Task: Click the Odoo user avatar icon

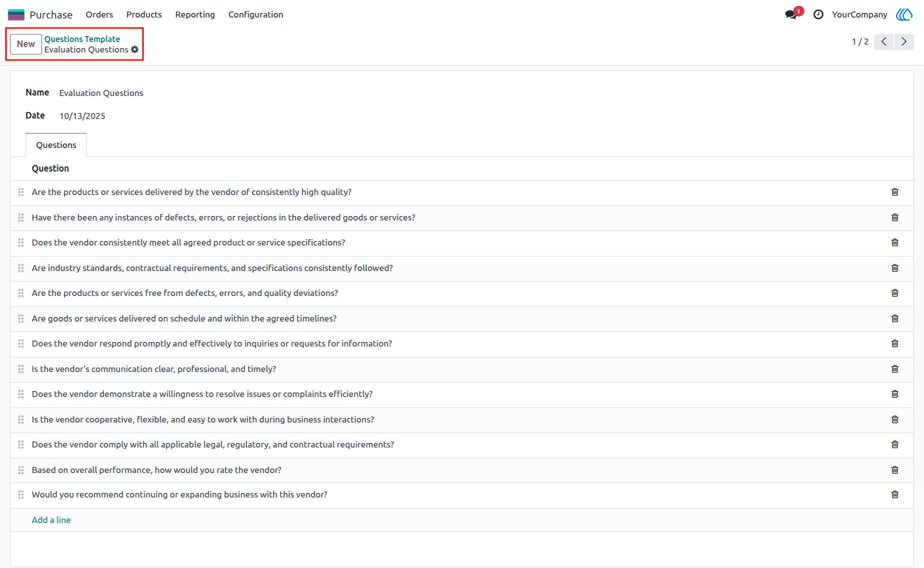Action: 904,14
